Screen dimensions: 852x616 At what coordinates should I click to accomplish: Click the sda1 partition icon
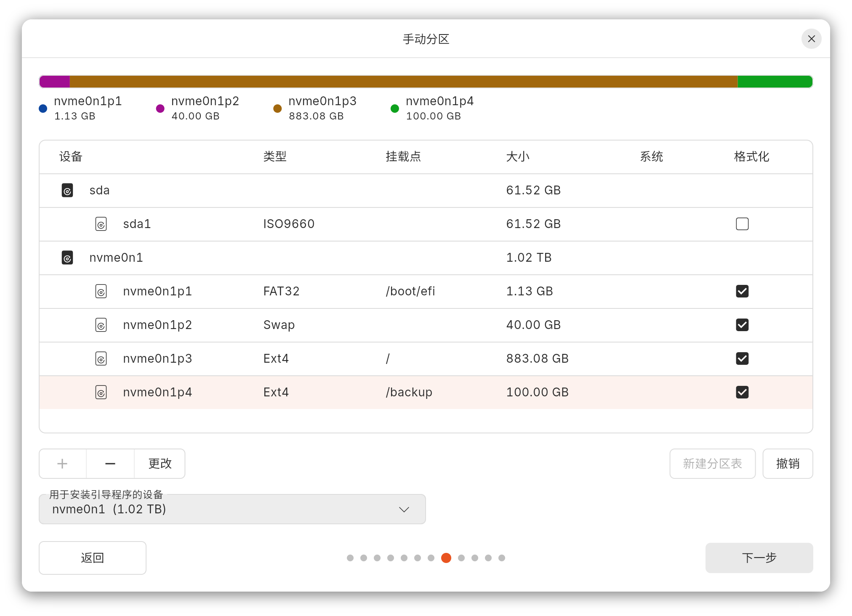[x=101, y=224]
